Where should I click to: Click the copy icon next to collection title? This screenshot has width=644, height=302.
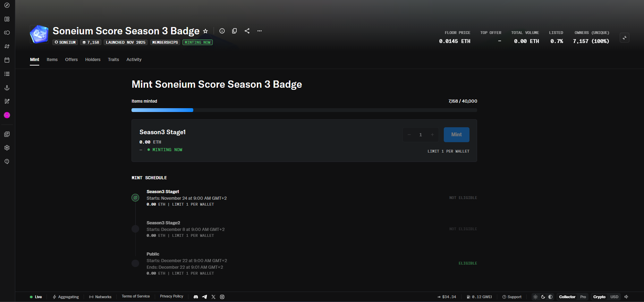coord(235,31)
